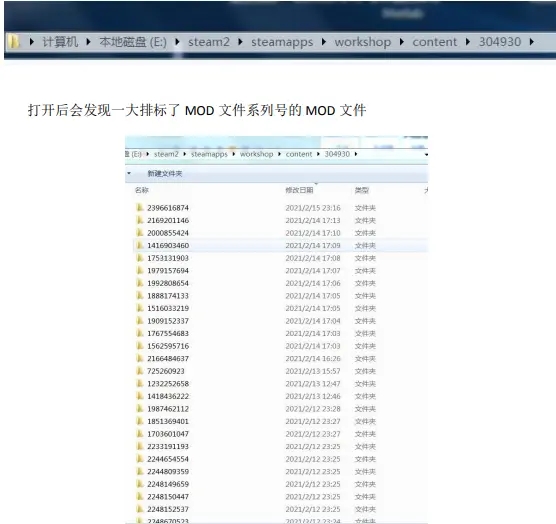Select folder icon of 1987462112
The image size is (556, 524).
(x=140, y=408)
